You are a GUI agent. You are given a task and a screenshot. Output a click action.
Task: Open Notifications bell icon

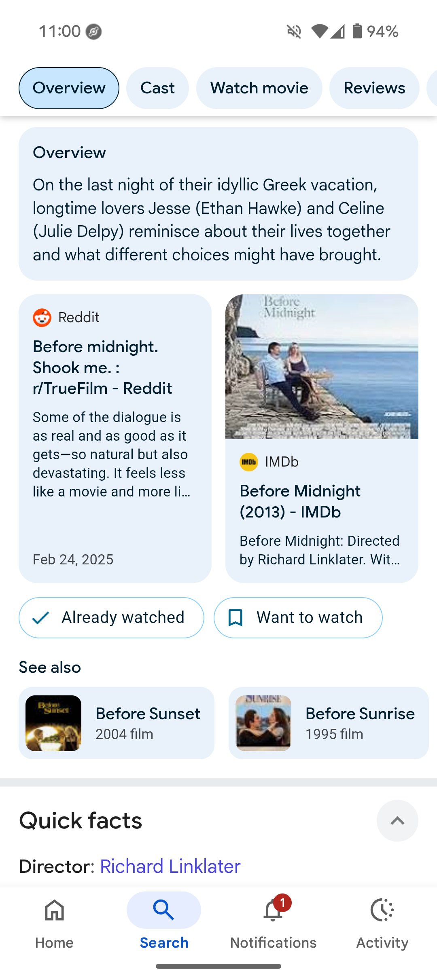point(273,911)
